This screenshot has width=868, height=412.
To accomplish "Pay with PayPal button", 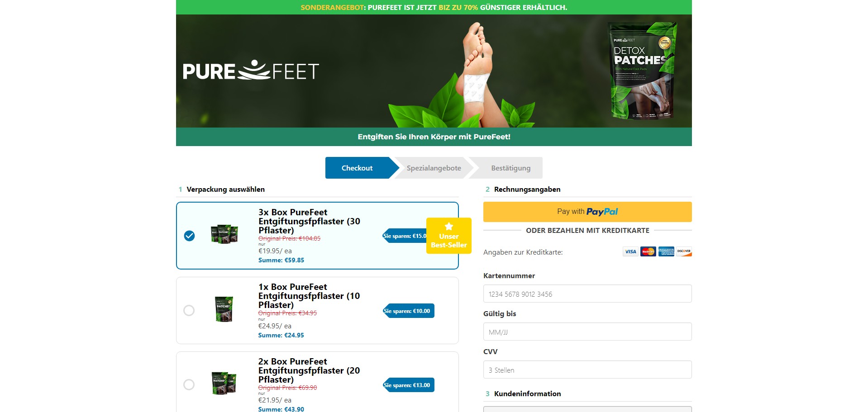I will coord(587,212).
